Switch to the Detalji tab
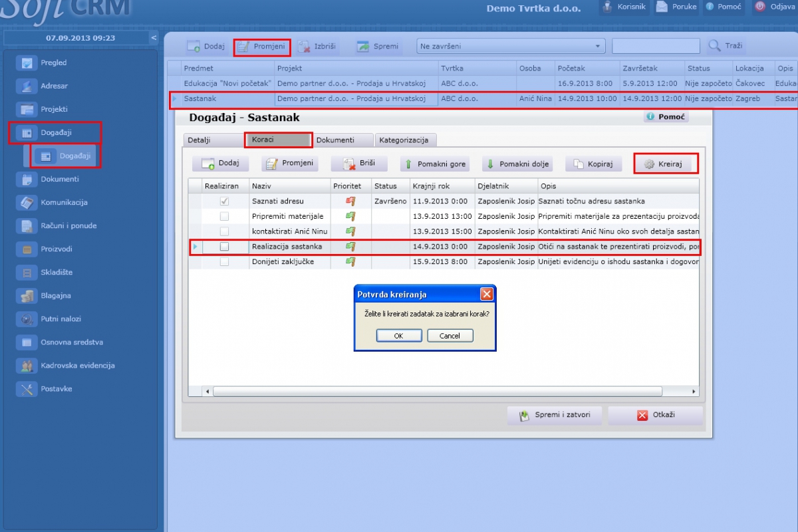The height and width of the screenshot is (532, 798). [x=213, y=140]
